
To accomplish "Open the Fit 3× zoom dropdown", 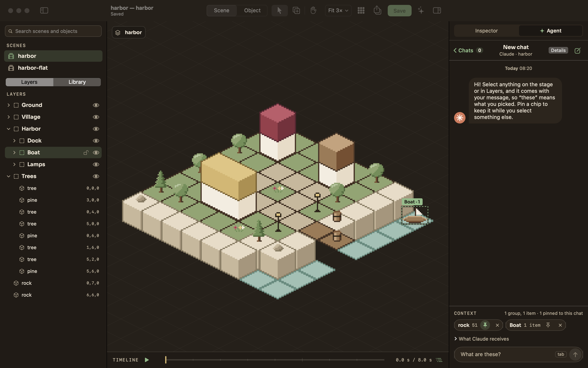I will pos(338,10).
